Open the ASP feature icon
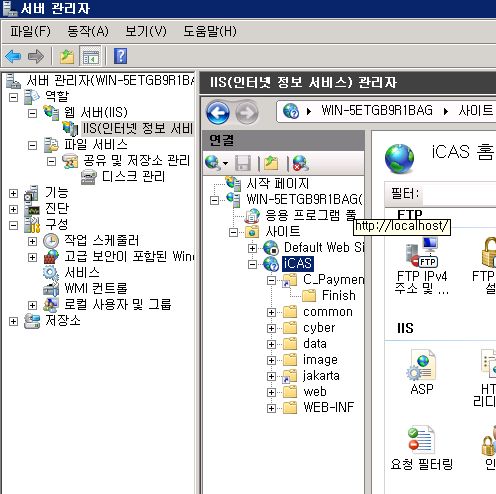The image size is (496, 494). click(x=422, y=373)
